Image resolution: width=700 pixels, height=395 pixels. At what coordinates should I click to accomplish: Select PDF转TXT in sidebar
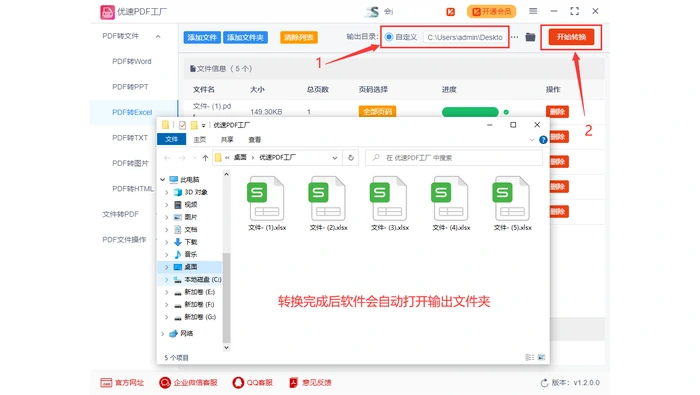(129, 137)
